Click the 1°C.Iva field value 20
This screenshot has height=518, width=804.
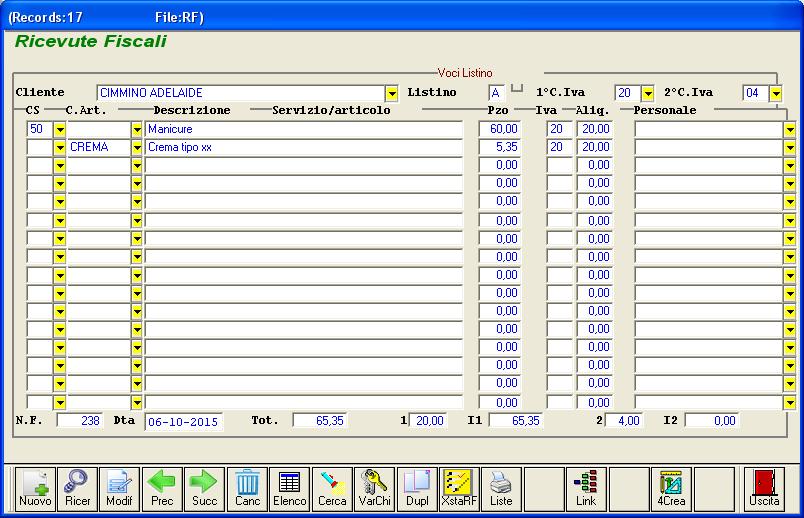click(x=628, y=93)
